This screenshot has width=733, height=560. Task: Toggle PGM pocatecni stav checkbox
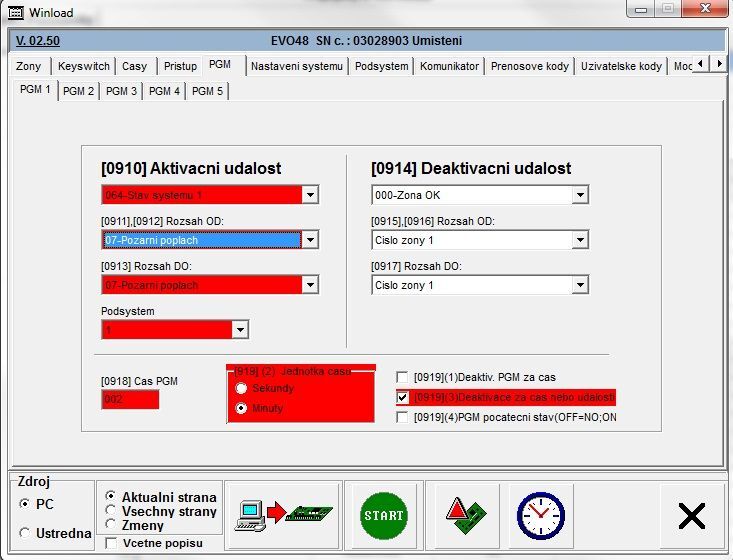point(403,417)
